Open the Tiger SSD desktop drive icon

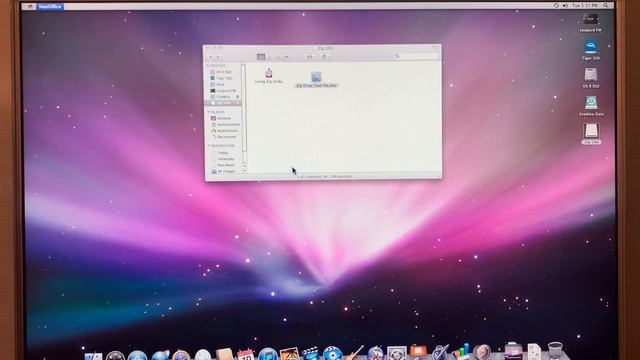tap(591, 47)
